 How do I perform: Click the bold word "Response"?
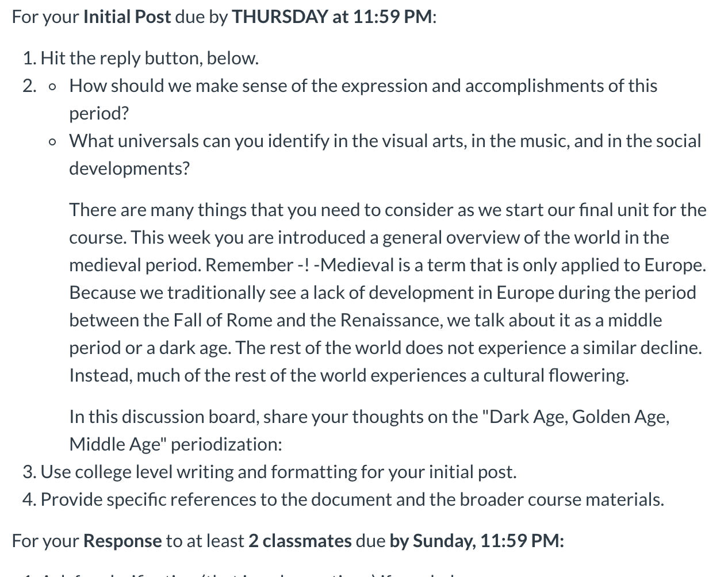[x=122, y=541]
